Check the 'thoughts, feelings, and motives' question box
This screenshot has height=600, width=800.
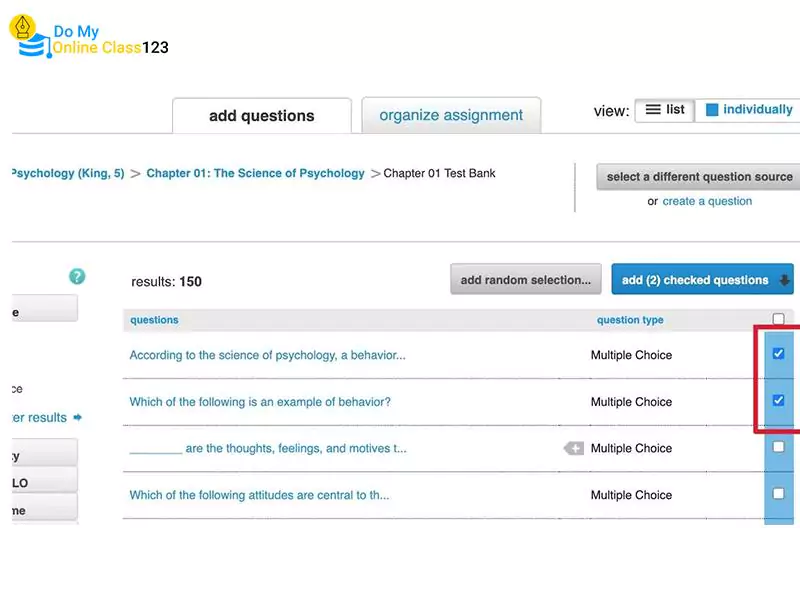tap(778, 447)
